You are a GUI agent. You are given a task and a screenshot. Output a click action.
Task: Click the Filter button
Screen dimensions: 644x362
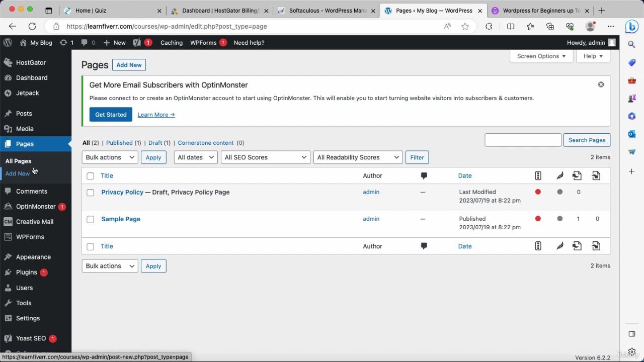pyautogui.click(x=417, y=157)
